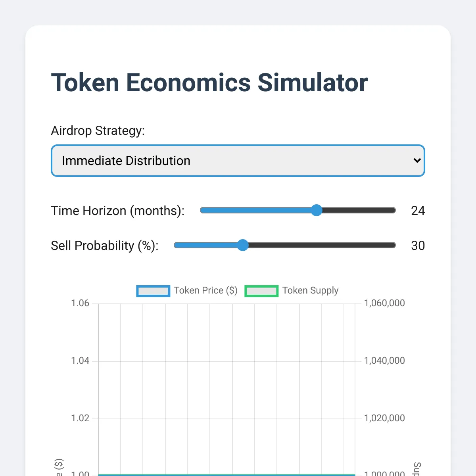Click the 1,060,000 supply axis label

[x=384, y=303]
